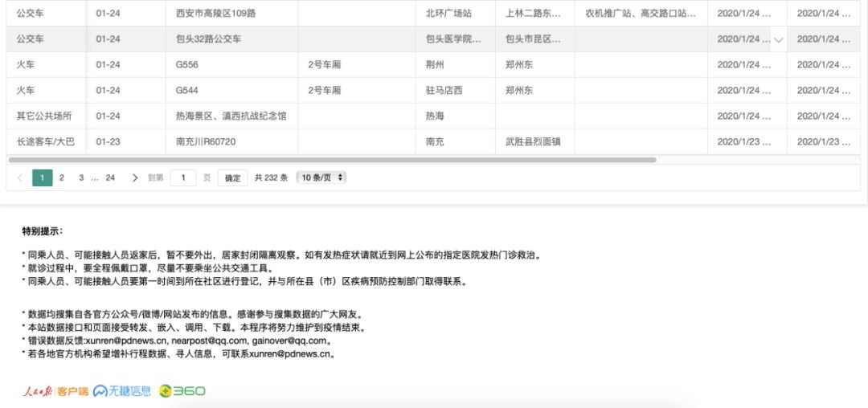Viewport: 868px width, 408px height.
Task: Select page 2 in pagination
Action: click(62, 177)
